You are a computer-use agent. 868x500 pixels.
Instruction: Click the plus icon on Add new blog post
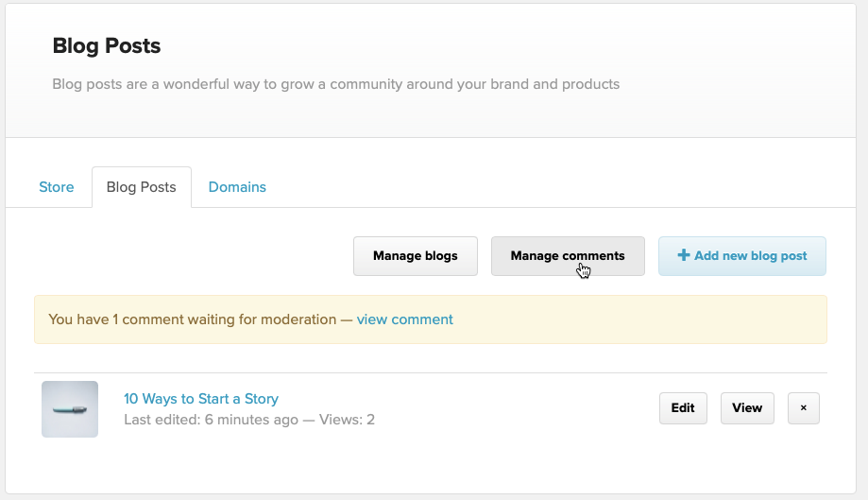pos(684,256)
